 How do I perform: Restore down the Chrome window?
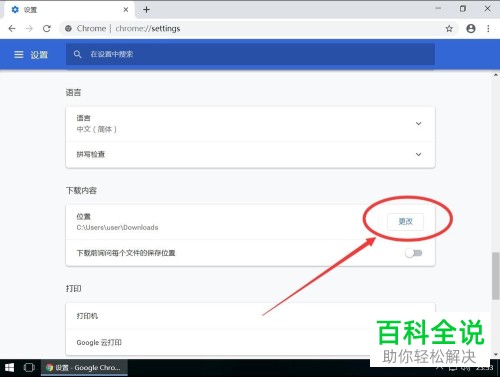coord(463,9)
